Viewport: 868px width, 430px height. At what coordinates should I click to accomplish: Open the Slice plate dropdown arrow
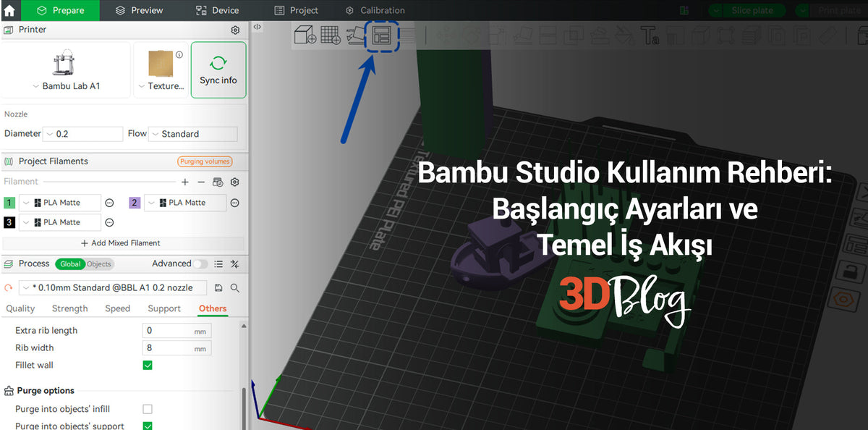[x=715, y=10]
